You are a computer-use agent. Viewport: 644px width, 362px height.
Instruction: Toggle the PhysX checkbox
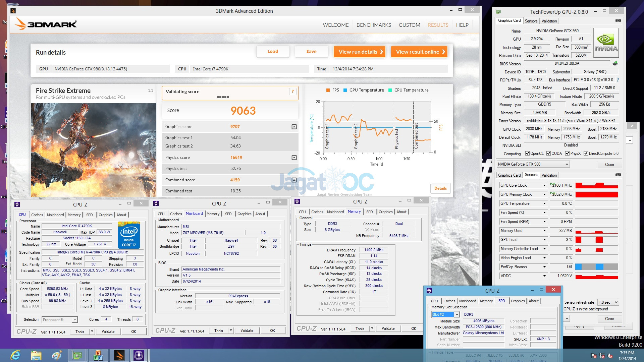click(567, 154)
